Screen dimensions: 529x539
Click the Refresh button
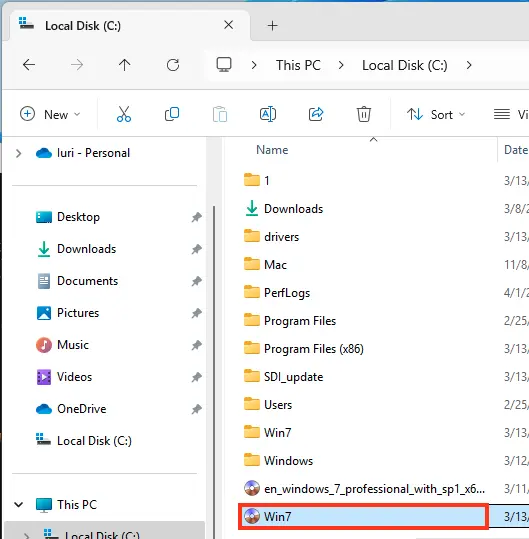click(x=173, y=65)
